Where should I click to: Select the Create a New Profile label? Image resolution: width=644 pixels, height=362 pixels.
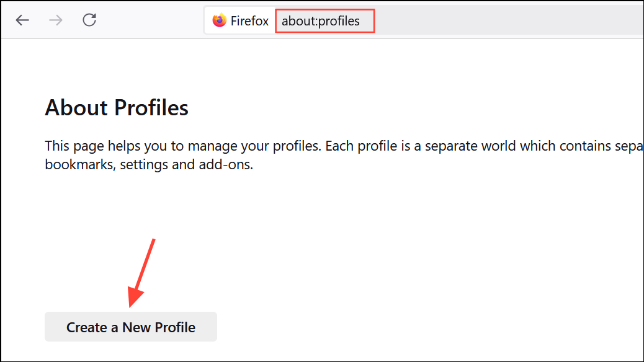pos(130,326)
